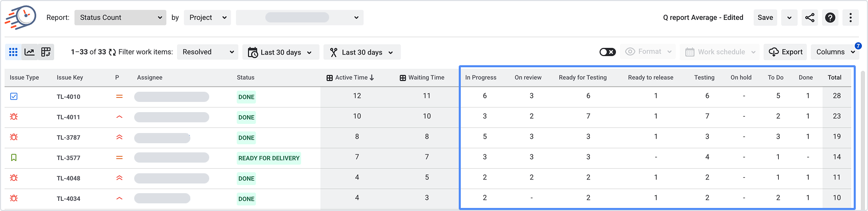The image size is (868, 211).
Task: Open the help question mark icon
Action: click(x=830, y=17)
